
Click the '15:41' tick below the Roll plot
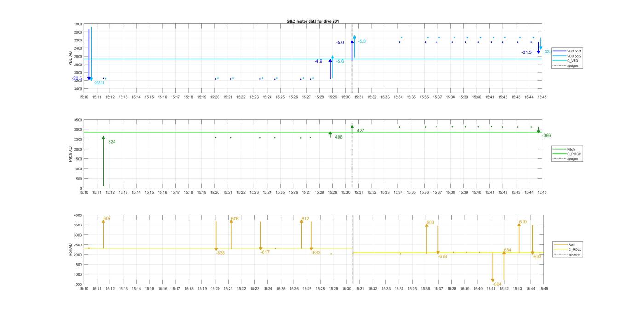pos(491,289)
